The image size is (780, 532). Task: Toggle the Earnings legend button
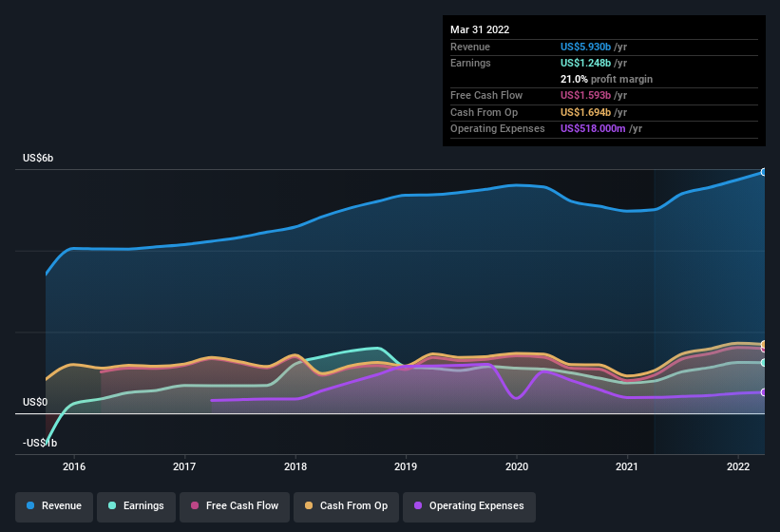(x=136, y=506)
